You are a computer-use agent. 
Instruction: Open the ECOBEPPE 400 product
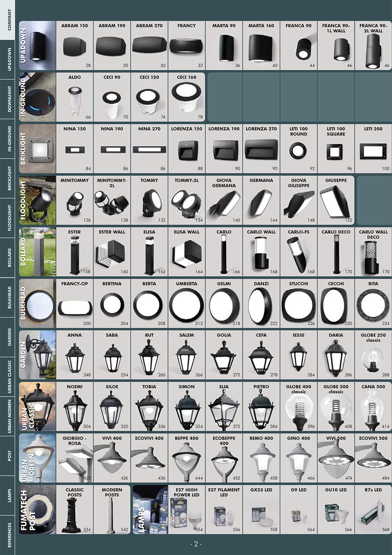pyautogui.click(x=224, y=458)
